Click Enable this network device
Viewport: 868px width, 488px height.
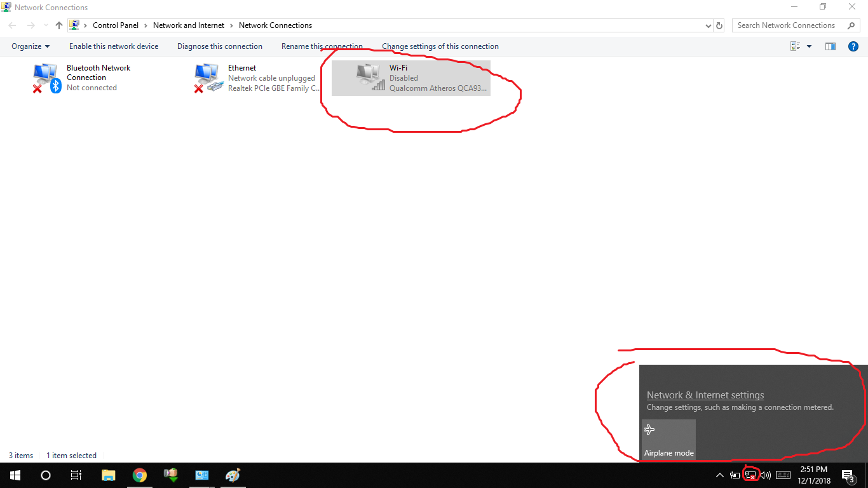click(114, 46)
